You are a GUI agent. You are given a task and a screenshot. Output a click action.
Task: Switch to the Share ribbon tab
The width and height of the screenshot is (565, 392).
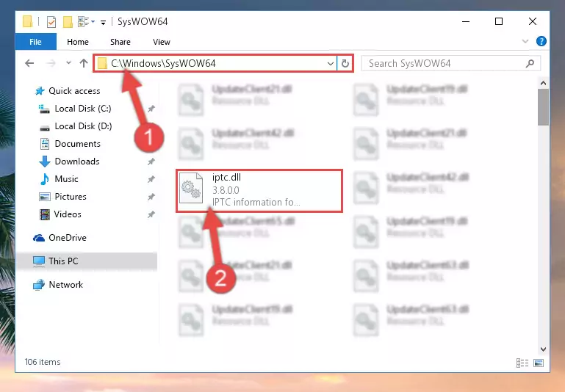(x=120, y=42)
